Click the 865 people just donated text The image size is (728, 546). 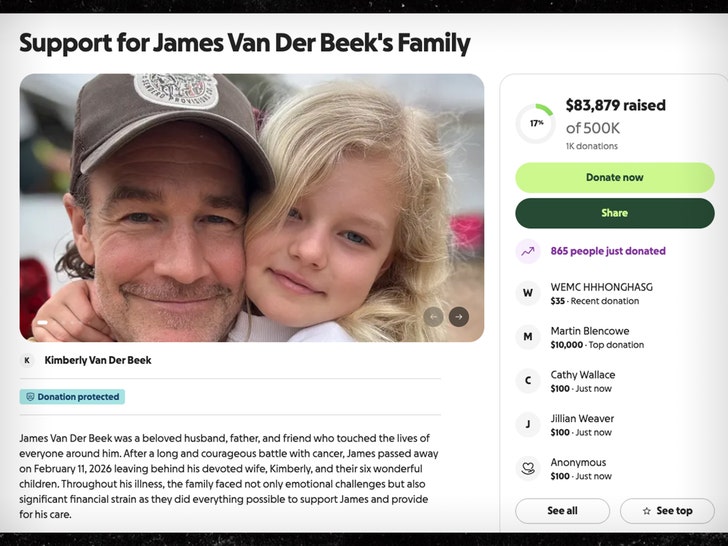coord(608,251)
